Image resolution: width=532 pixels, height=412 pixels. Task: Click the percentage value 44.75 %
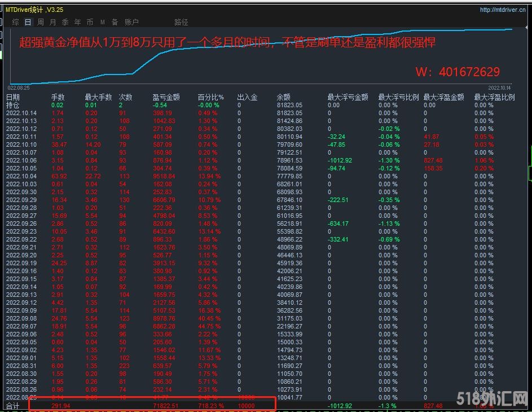coord(209,326)
